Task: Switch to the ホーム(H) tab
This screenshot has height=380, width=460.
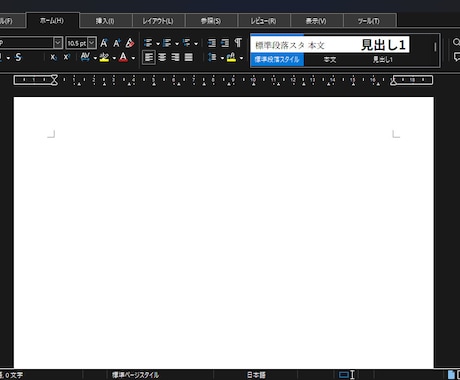Action: pos(52,21)
